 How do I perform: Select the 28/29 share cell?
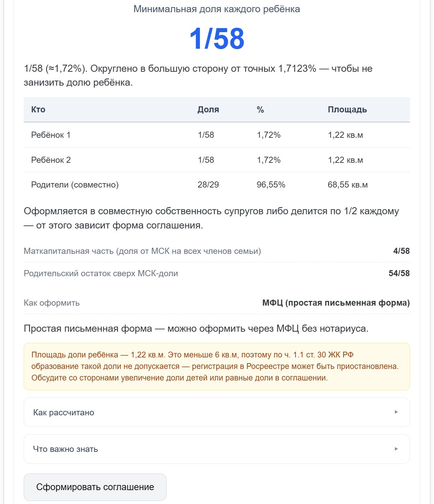click(x=208, y=184)
